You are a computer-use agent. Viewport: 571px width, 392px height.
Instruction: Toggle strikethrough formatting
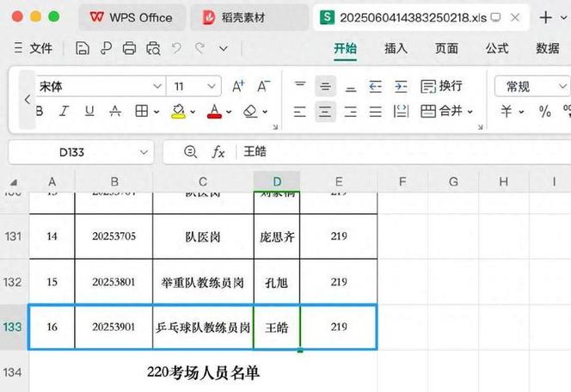(115, 111)
